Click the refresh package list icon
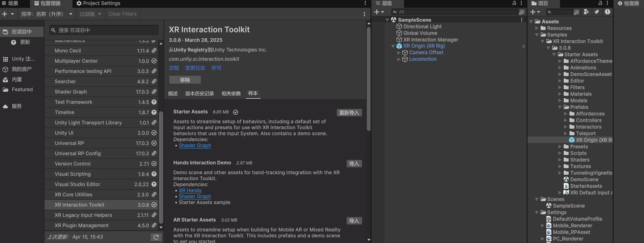Screen dimensions: 644x243 (156, 237)
